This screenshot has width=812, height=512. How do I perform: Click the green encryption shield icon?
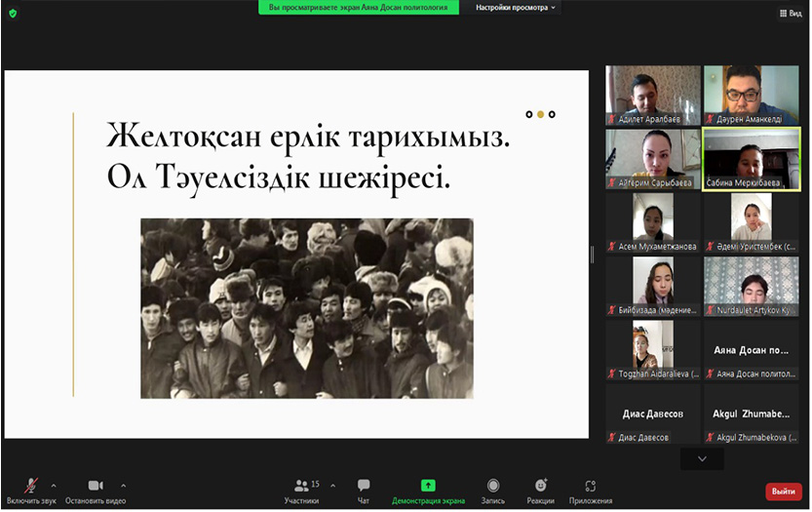[x=13, y=14]
